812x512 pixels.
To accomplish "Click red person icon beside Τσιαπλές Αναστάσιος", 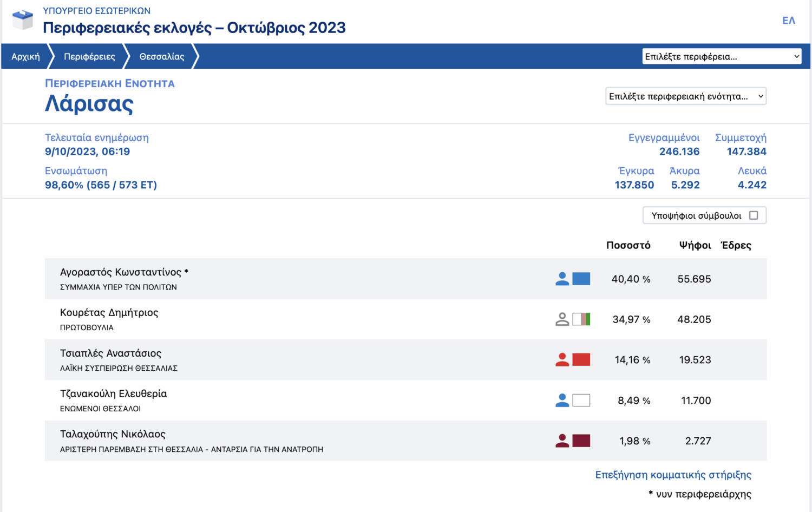I will pos(562,360).
